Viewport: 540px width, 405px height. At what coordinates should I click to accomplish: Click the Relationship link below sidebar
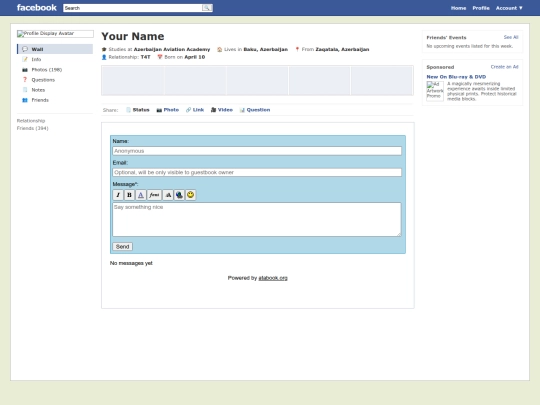[31, 121]
